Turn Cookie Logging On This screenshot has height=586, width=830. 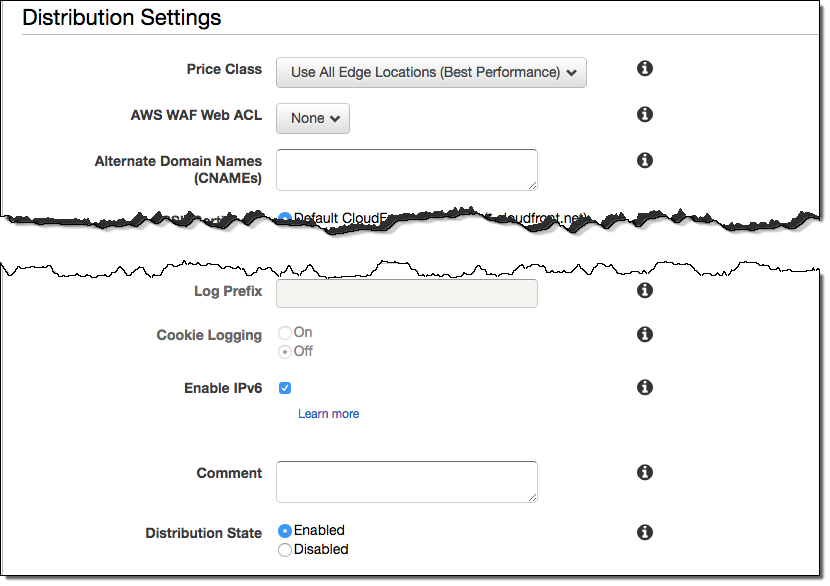[285, 333]
